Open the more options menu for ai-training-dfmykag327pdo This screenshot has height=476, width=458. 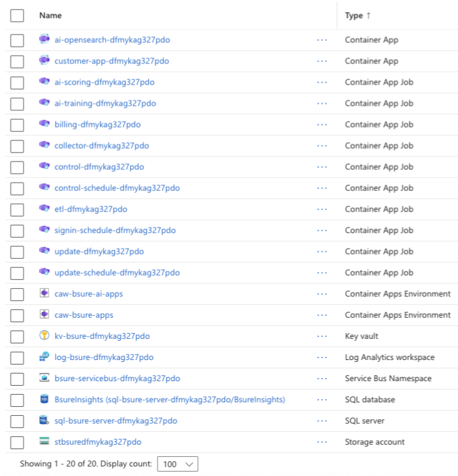pyautogui.click(x=322, y=103)
